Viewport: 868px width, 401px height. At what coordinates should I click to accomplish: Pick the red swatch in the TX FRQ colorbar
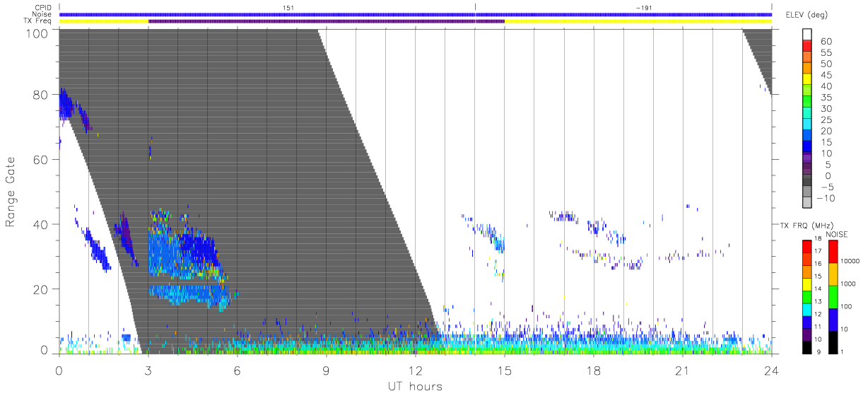point(807,247)
